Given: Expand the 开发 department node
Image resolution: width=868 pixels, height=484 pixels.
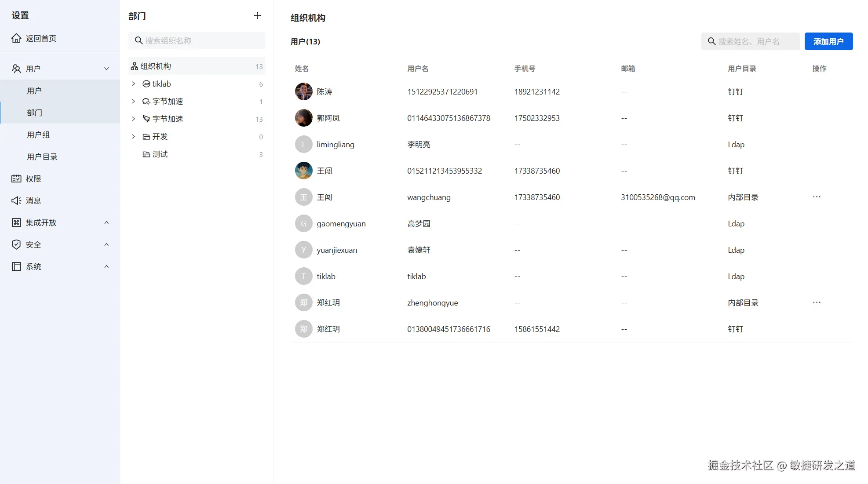Looking at the screenshot, I should 133,137.
